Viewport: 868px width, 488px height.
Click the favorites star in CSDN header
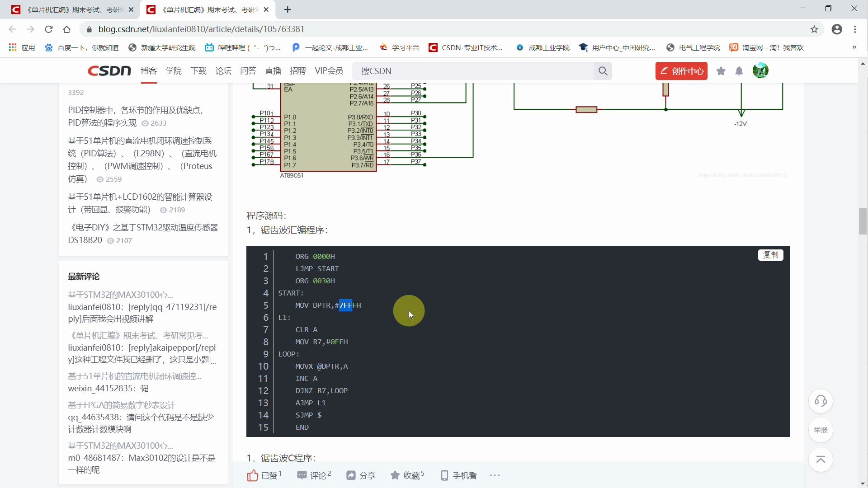point(721,71)
